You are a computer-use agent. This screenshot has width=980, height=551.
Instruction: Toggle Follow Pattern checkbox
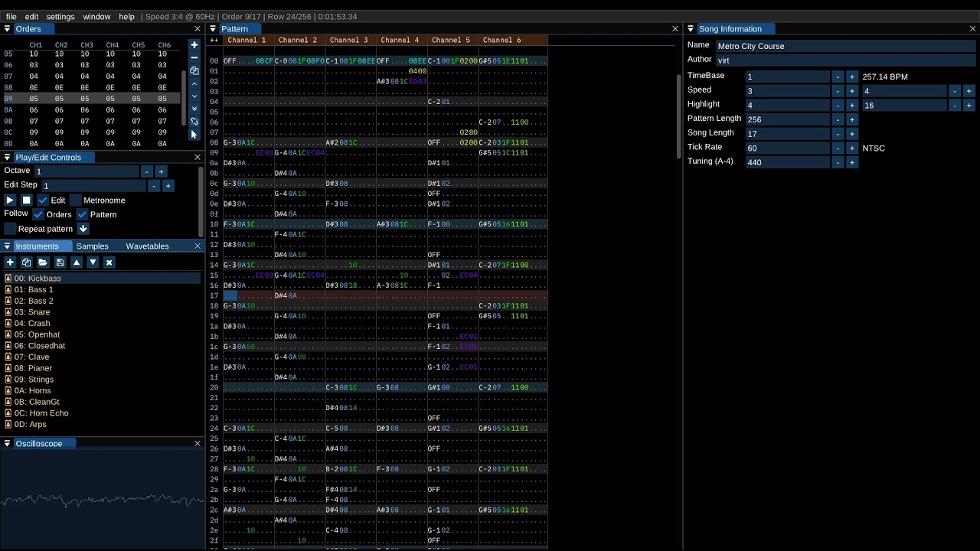[82, 214]
